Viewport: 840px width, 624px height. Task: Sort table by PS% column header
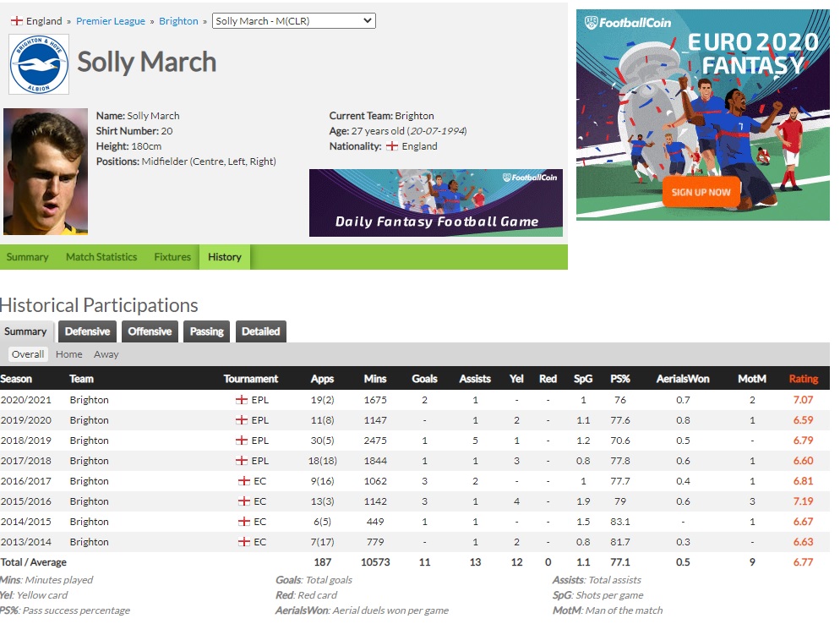(619, 379)
